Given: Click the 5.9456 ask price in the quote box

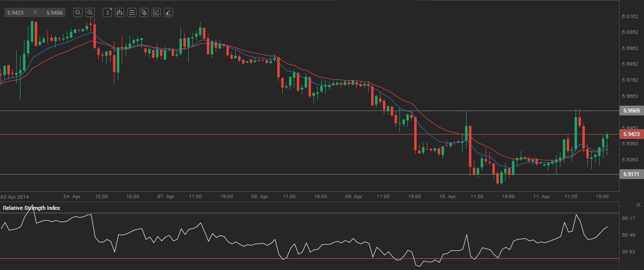Looking at the screenshot, I should pyautogui.click(x=54, y=13).
